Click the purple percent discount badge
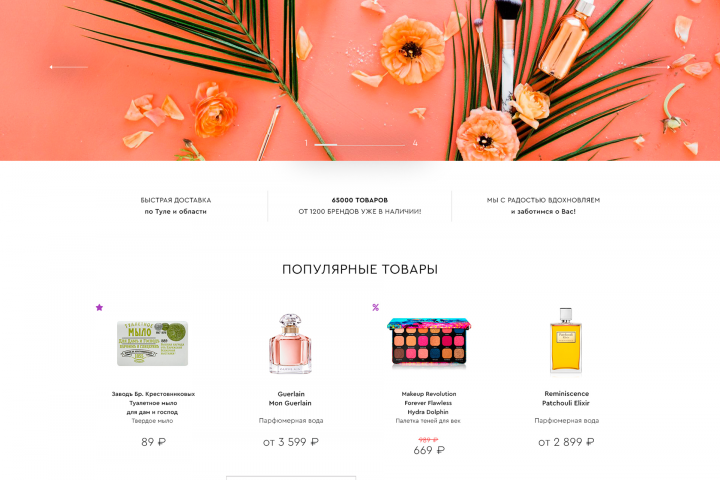This screenshot has height=480, width=720. point(376,307)
